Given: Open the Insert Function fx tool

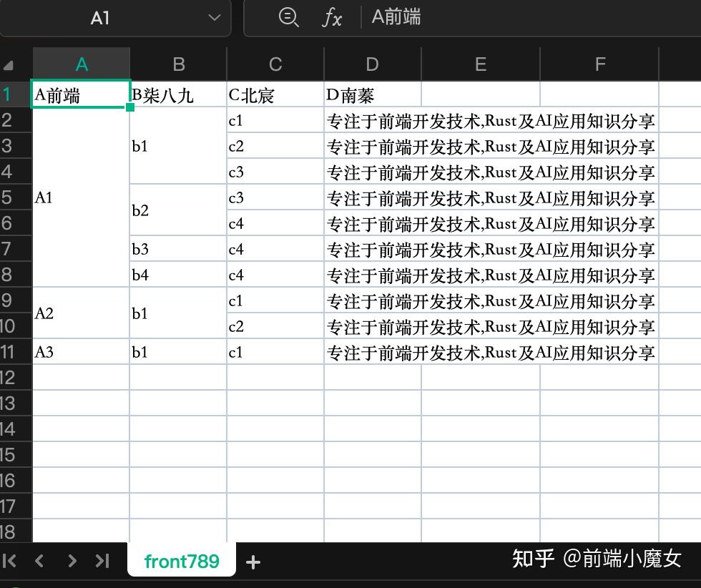Looking at the screenshot, I should [x=333, y=19].
